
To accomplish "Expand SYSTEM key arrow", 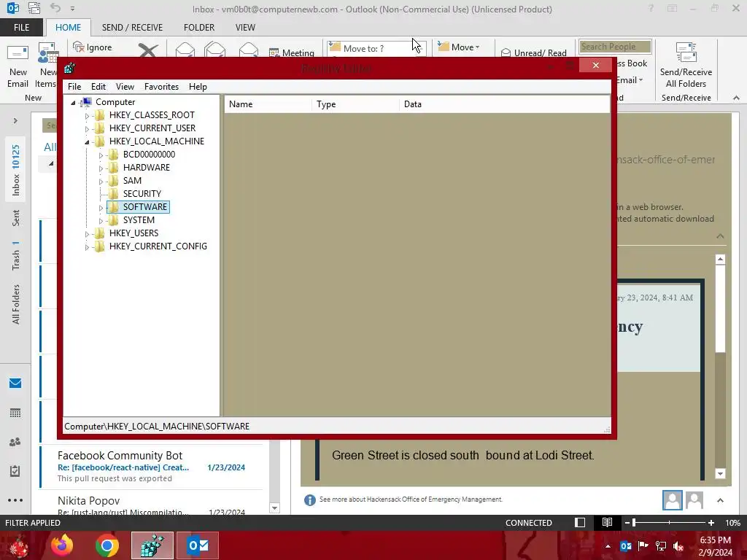I will point(101,221).
